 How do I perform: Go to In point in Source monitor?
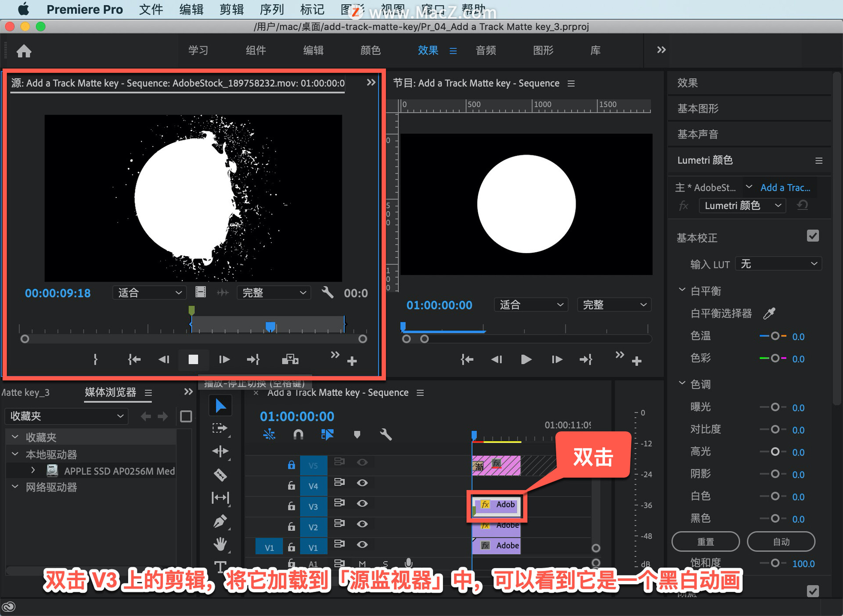point(134,359)
